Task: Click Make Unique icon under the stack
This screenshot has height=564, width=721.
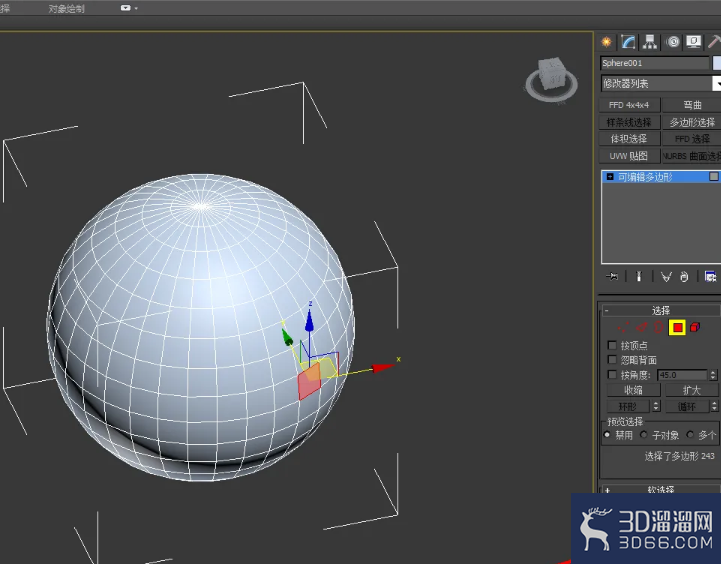Action: pyautogui.click(x=666, y=276)
